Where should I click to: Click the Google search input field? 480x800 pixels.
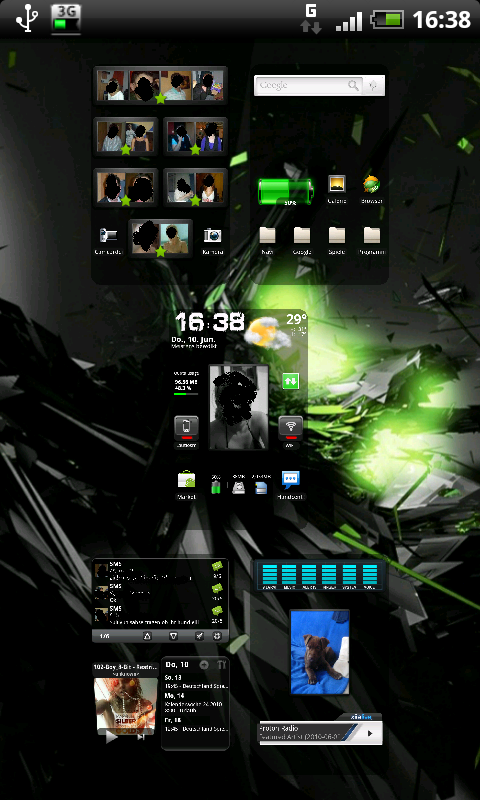coord(302,86)
